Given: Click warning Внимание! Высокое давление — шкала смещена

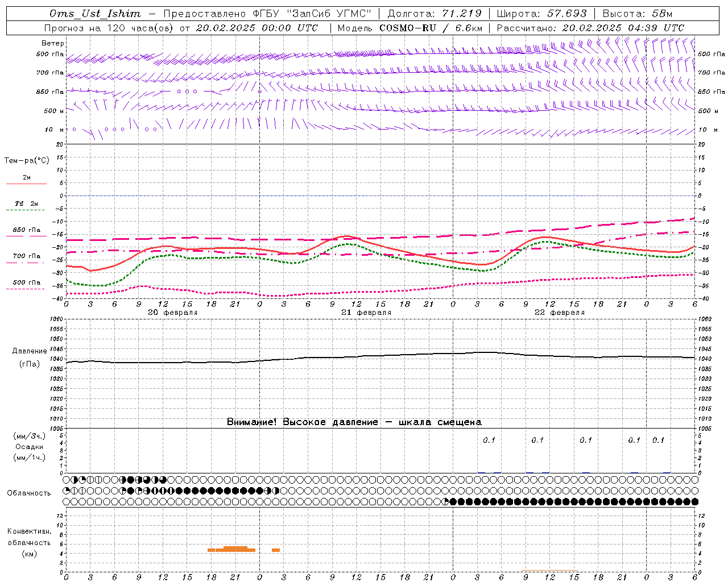Looking at the screenshot, I should point(354,422).
